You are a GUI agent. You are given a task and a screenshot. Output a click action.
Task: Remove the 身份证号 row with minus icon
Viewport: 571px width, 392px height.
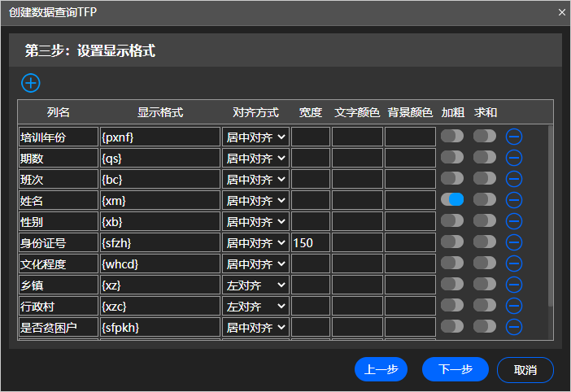(514, 242)
